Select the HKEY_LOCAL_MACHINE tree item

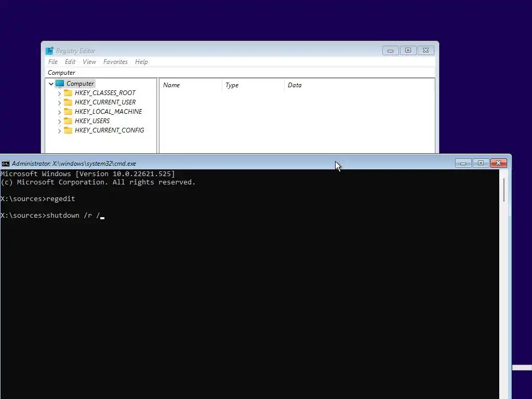108,112
